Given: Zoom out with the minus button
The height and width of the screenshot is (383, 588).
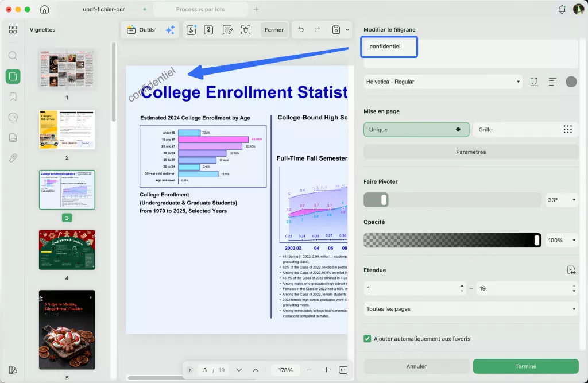Looking at the screenshot, I should click(310, 370).
